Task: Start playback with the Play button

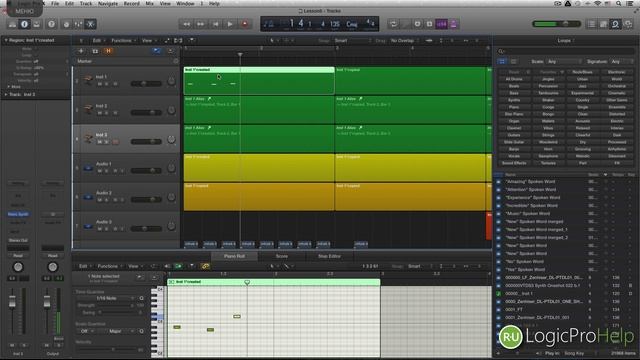Action: (230, 24)
